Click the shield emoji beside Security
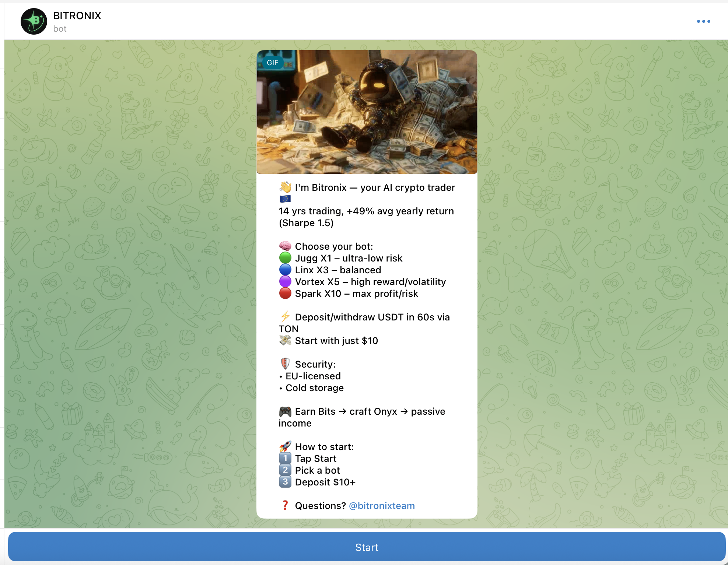 click(x=285, y=364)
